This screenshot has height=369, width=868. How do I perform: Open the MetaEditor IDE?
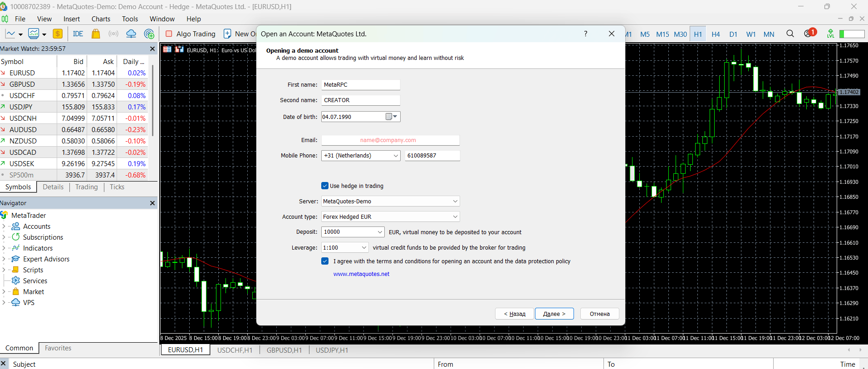pos(78,34)
